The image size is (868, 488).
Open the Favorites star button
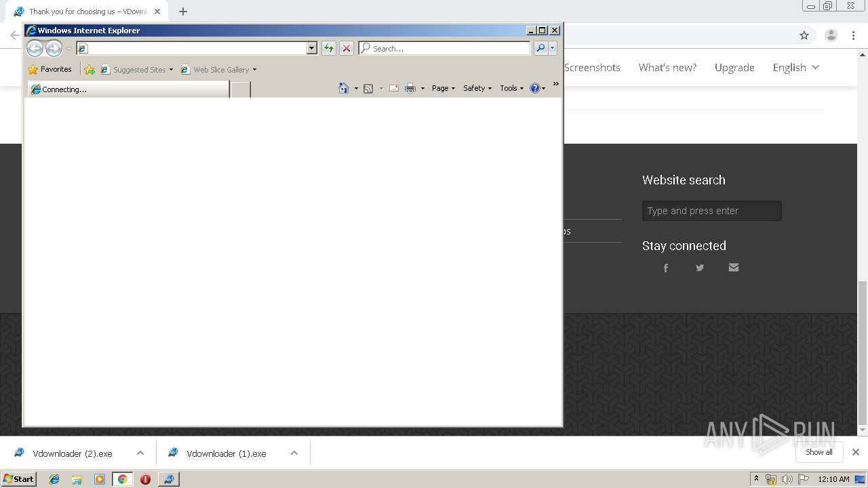tap(50, 69)
